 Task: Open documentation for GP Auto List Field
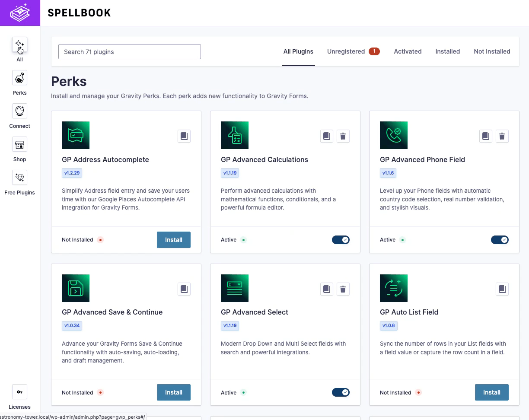click(x=502, y=289)
